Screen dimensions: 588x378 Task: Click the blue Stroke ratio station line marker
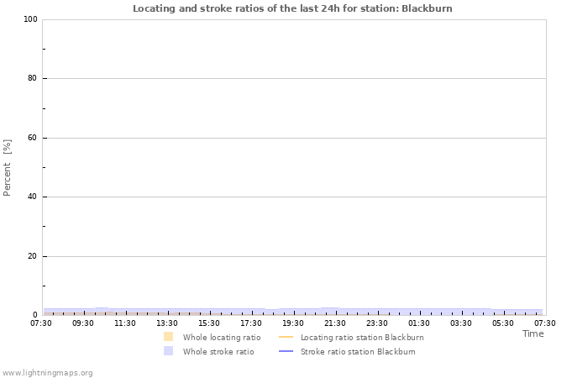click(x=286, y=351)
